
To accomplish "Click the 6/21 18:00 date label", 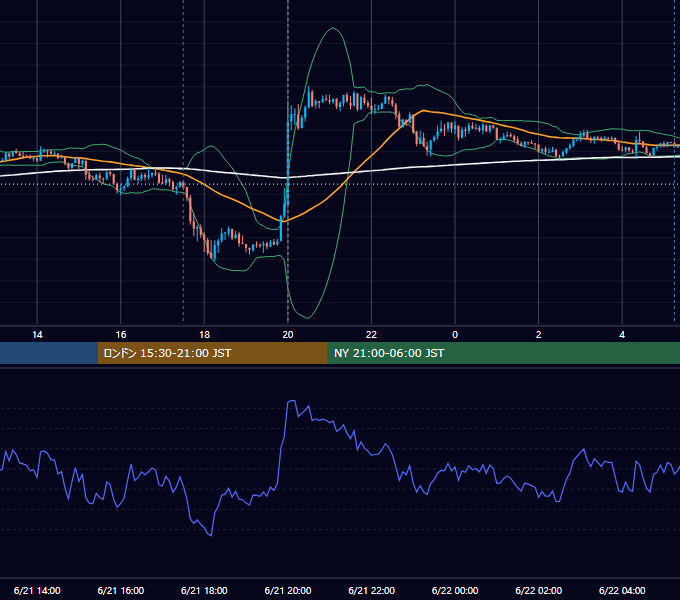I will [x=204, y=590].
